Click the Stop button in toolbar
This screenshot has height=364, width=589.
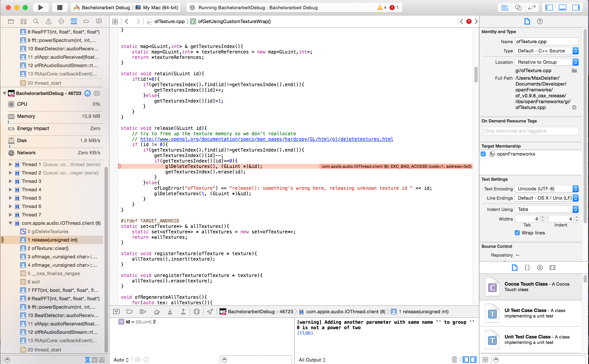(x=60, y=8)
